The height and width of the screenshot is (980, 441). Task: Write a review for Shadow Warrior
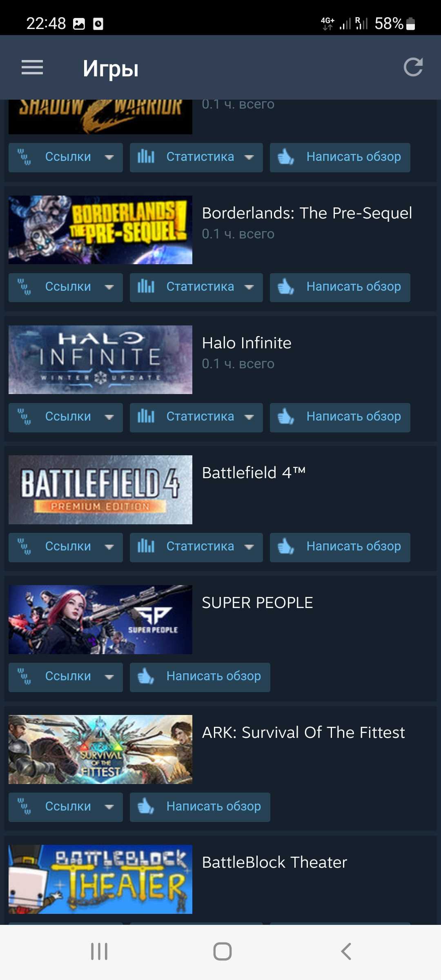[340, 157]
